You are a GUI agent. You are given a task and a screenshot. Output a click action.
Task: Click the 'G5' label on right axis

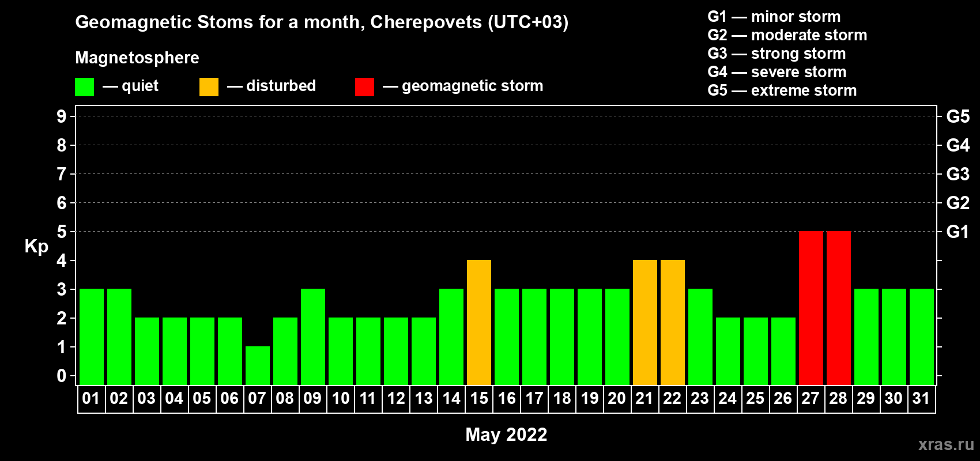coord(958,116)
